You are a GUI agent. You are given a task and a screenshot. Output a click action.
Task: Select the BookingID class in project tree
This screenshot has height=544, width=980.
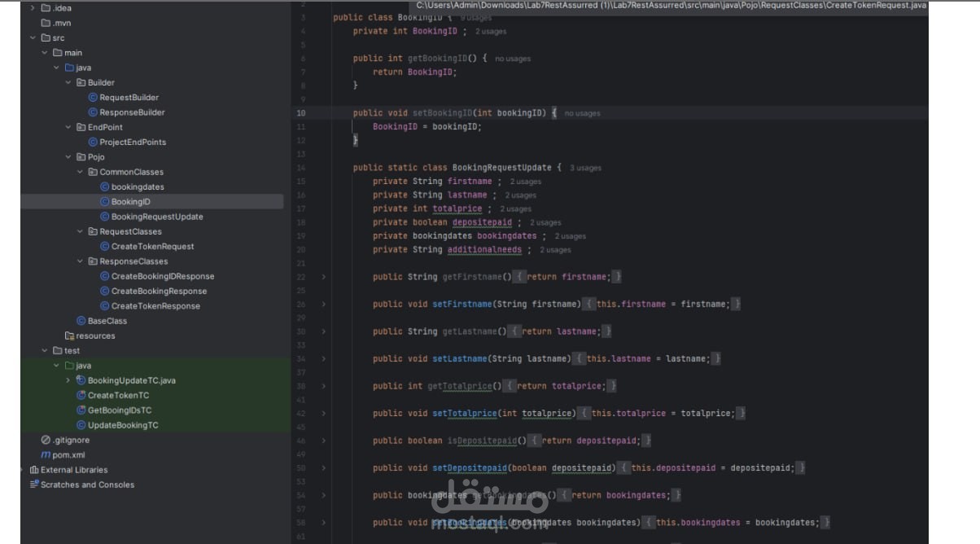pos(152,201)
